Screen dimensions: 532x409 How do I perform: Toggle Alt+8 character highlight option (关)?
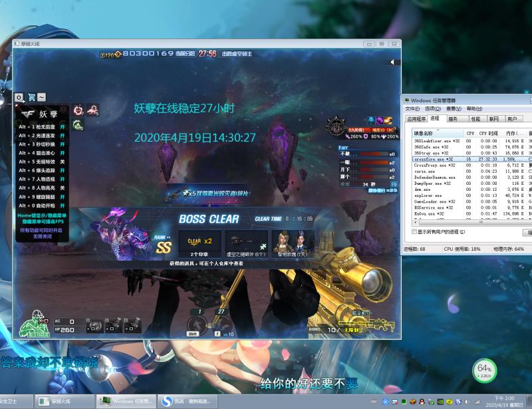click(x=63, y=188)
